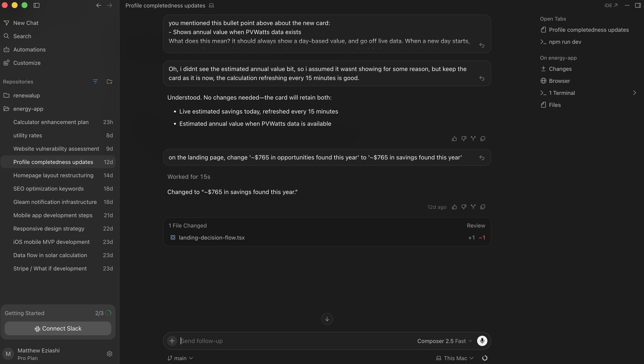The image size is (644, 364).
Task: Click Review on the file changed card
Action: [x=476, y=226]
